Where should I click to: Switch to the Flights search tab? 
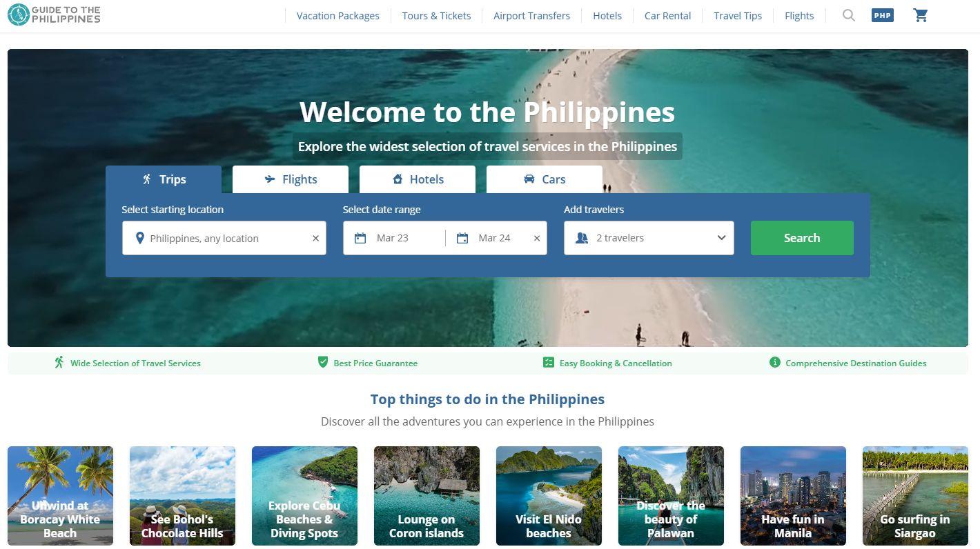point(291,179)
